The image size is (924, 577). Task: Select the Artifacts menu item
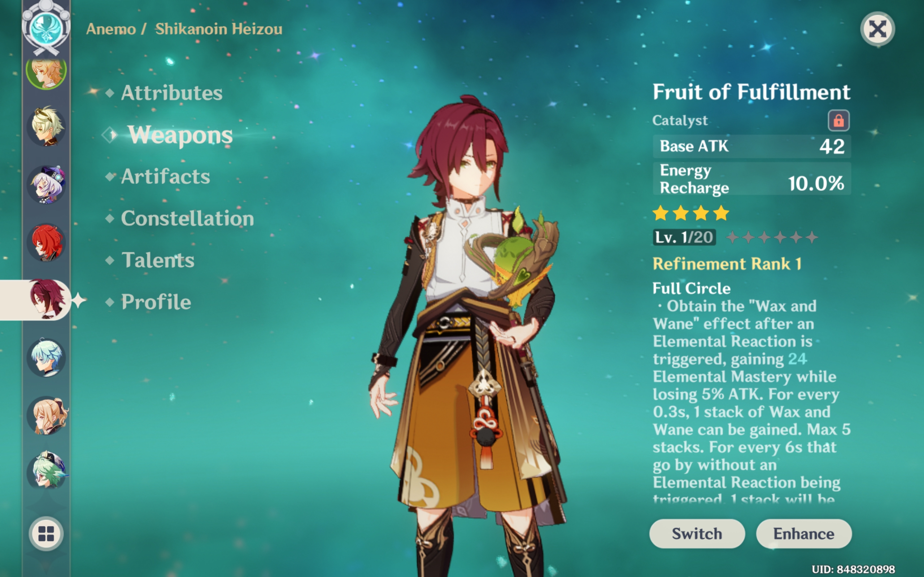(x=165, y=176)
